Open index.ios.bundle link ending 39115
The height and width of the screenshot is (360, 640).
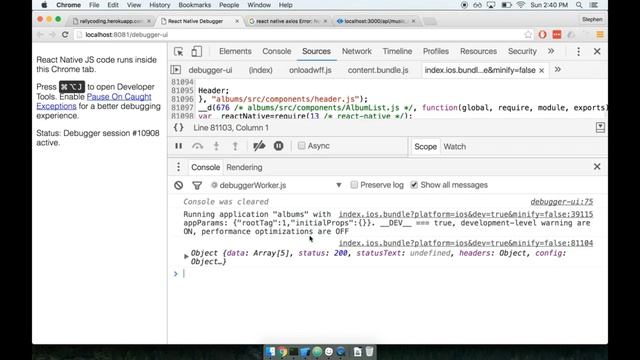[x=466, y=214]
